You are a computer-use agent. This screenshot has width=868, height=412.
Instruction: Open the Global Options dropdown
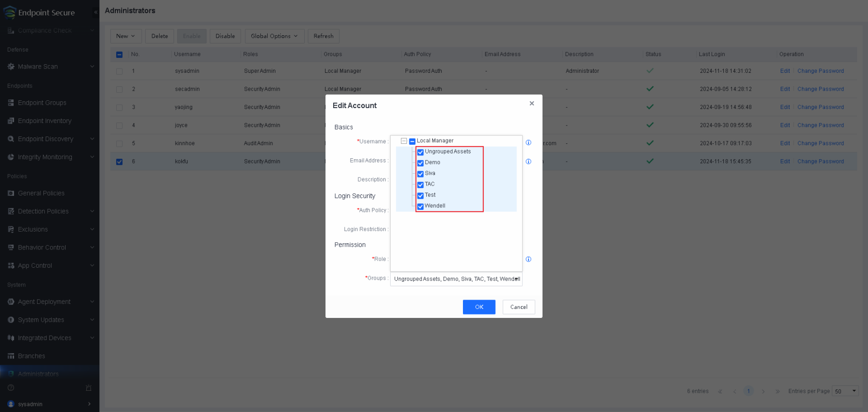tap(274, 36)
